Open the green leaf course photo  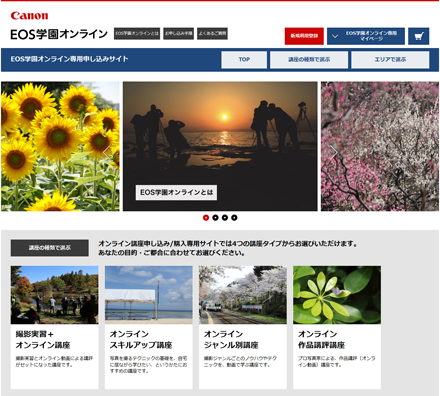[337, 295]
